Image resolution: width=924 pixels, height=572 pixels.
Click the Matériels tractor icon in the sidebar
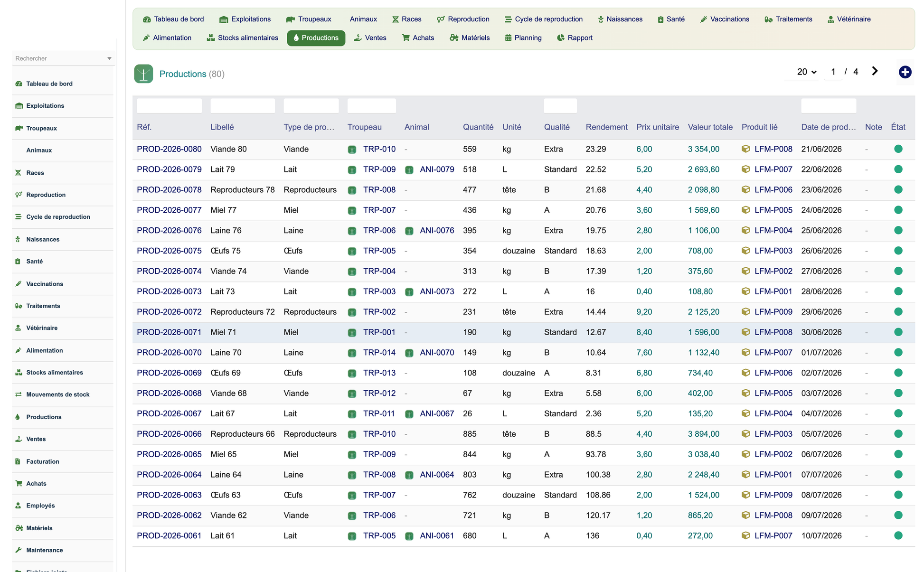tap(19, 528)
